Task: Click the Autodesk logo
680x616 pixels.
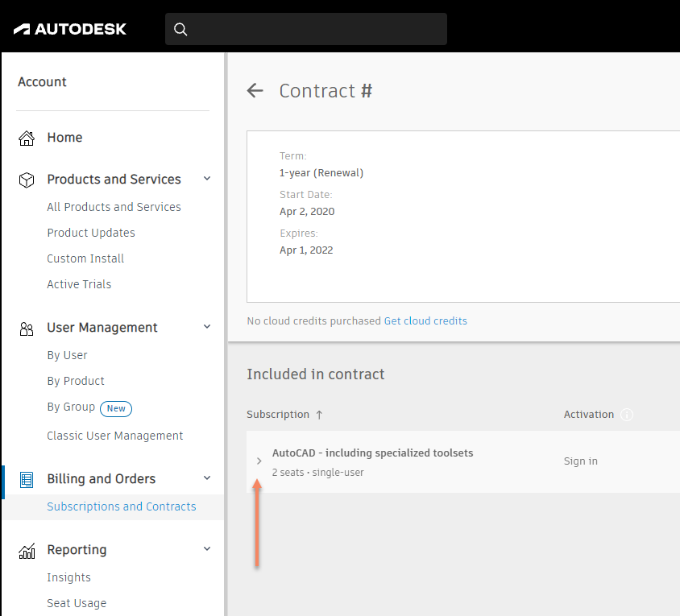Action: (70, 29)
